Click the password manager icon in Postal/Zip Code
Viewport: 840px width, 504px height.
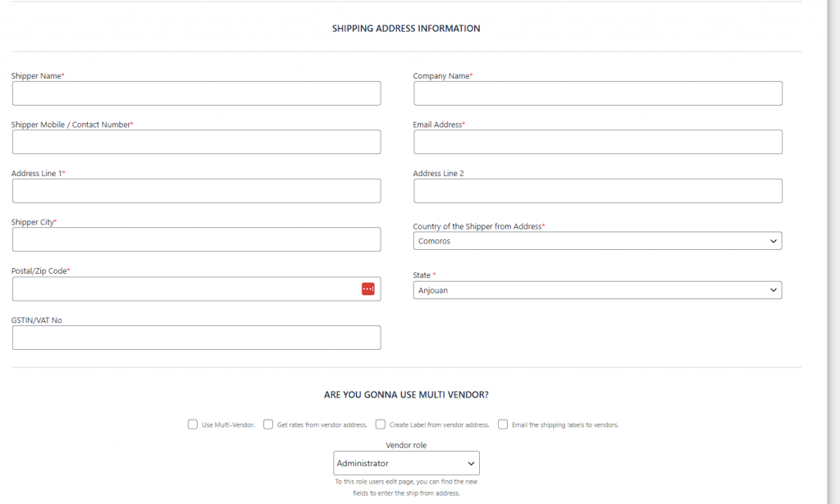(368, 289)
